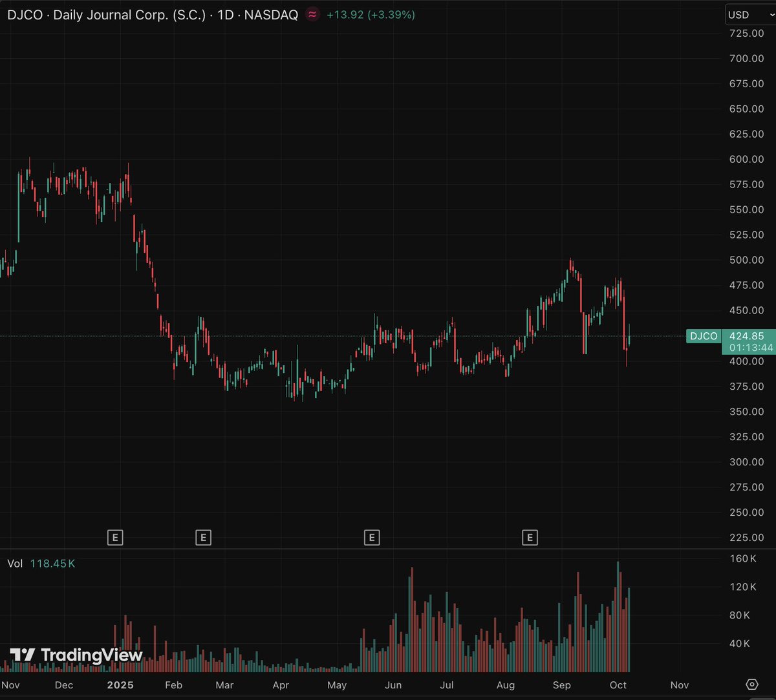The image size is (776, 700).
Task: Click the 01:13:44 countdown timer
Action: click(x=750, y=348)
